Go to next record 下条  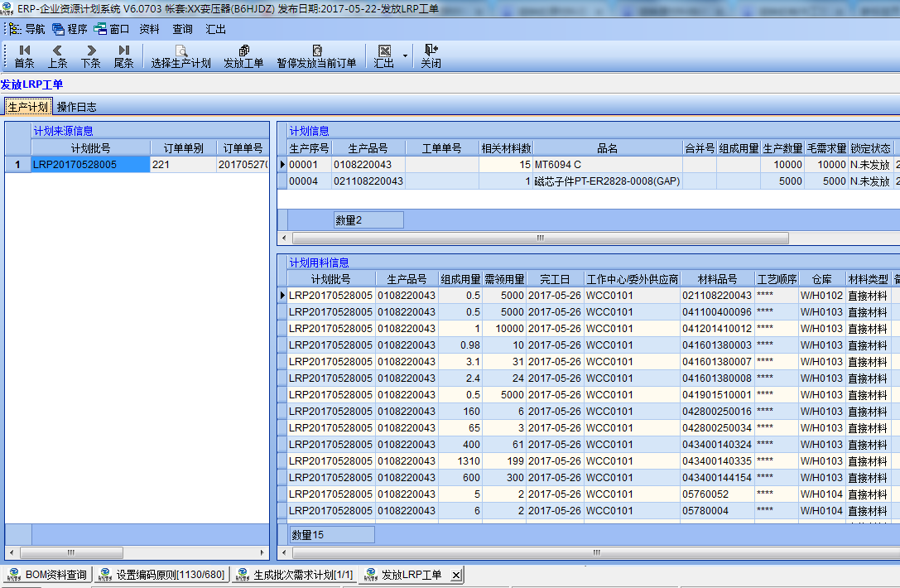click(x=91, y=56)
